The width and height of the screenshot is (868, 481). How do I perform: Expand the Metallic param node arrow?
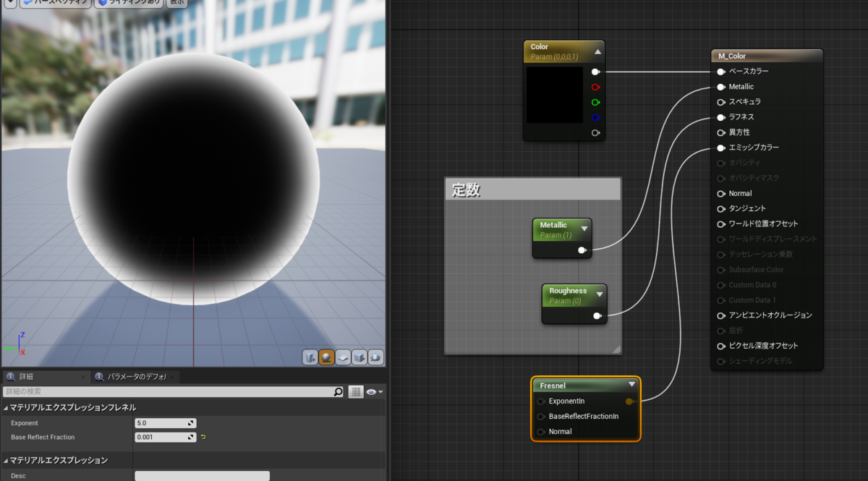(584, 229)
